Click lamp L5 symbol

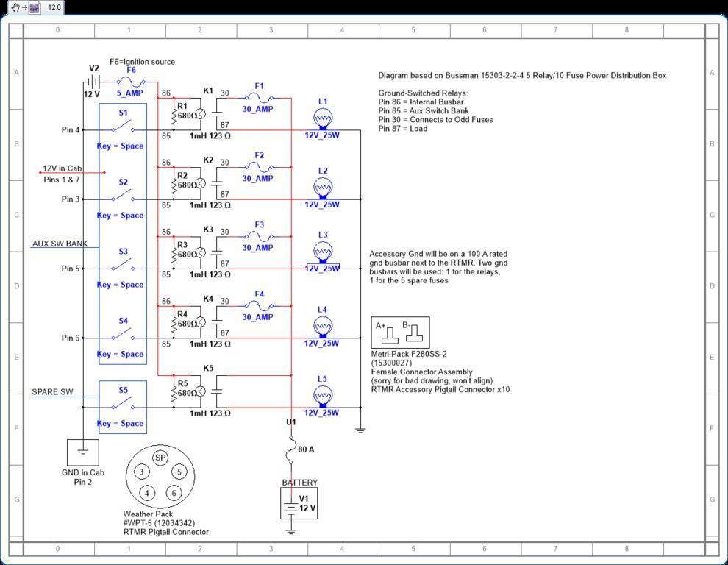pyautogui.click(x=323, y=396)
